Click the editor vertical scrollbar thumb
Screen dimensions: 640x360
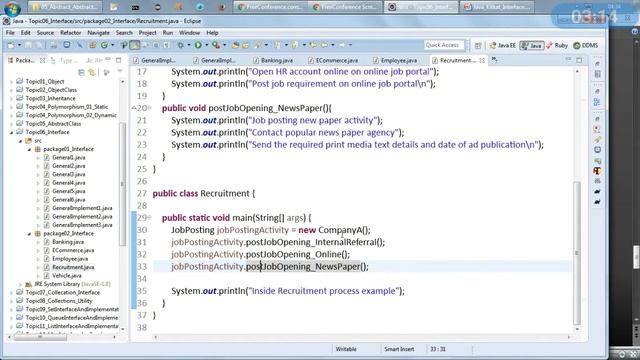point(577,252)
